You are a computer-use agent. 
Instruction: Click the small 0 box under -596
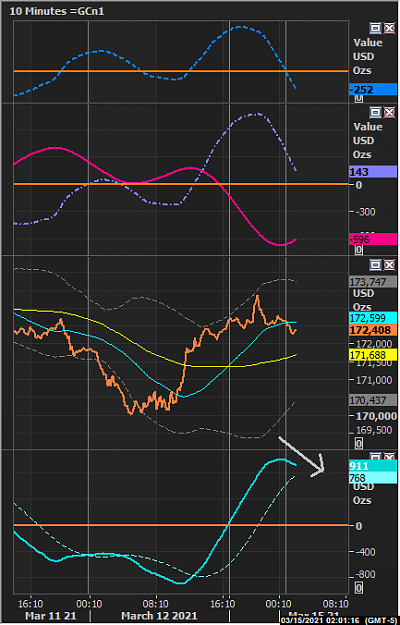click(359, 250)
